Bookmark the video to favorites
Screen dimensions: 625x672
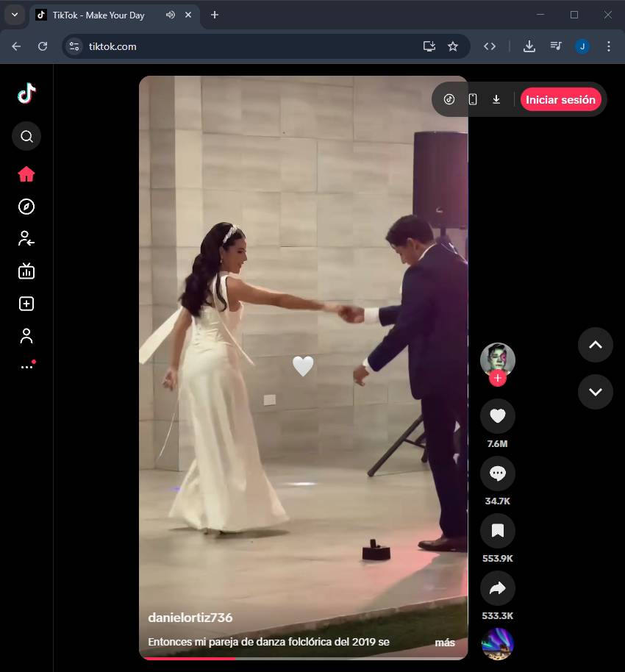497,531
